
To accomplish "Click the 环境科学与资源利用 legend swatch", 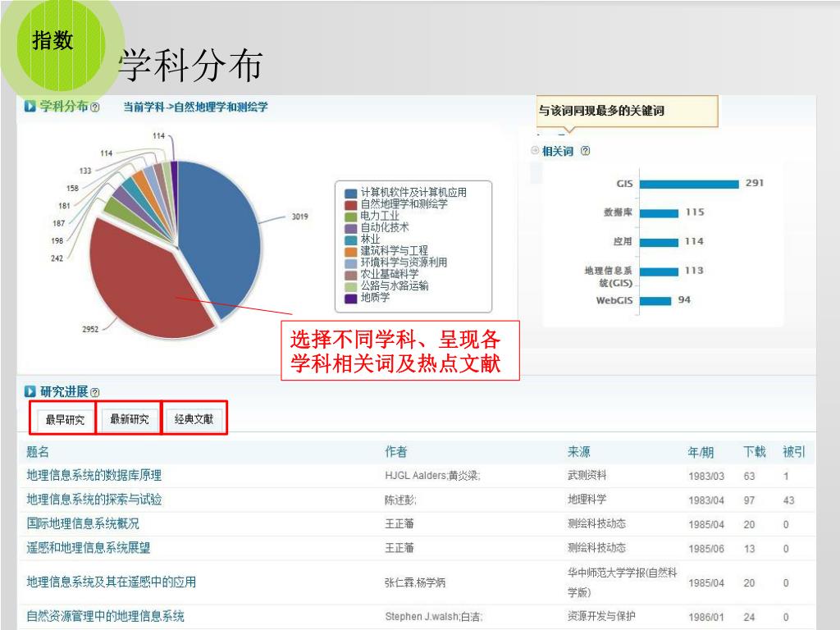I will point(351,263).
